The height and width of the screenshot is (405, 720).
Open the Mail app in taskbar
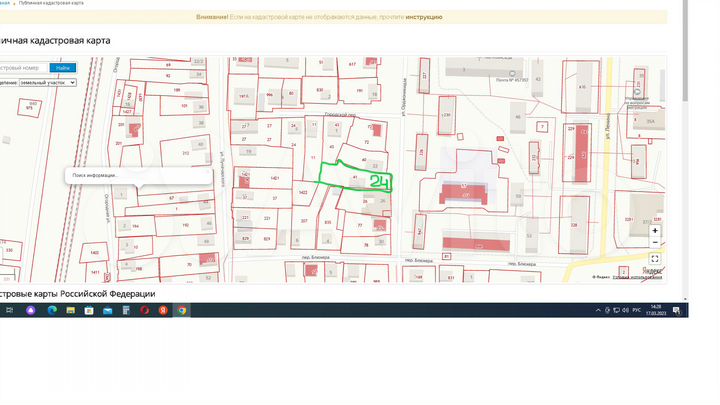[x=107, y=310]
